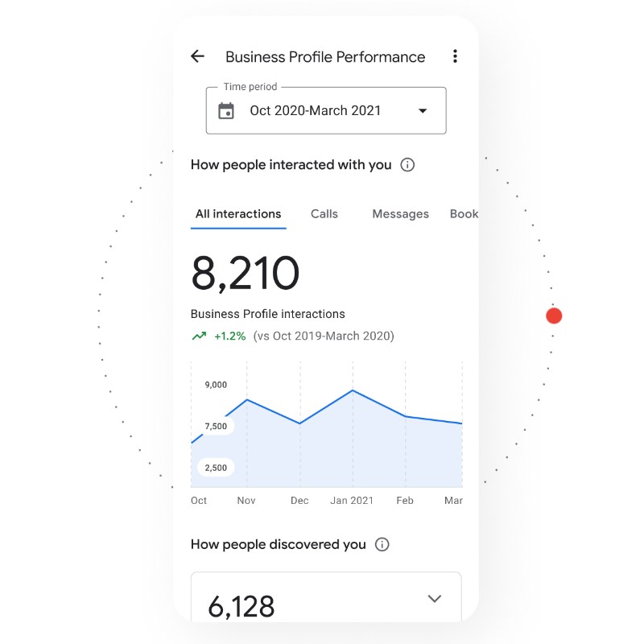Screen dimensions: 644x644
Task: Expand the 6,128 discovery card chevron
Action: [435, 598]
